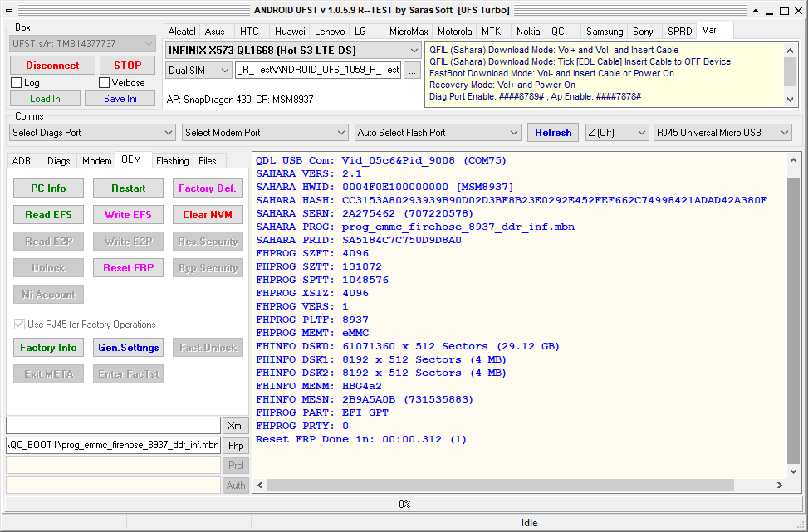Click the PC Info button
The width and height of the screenshot is (808, 532).
coord(48,188)
